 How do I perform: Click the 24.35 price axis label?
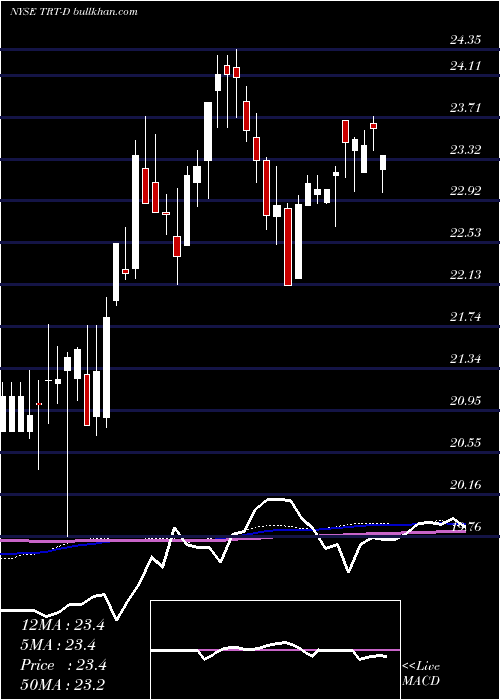[465, 40]
